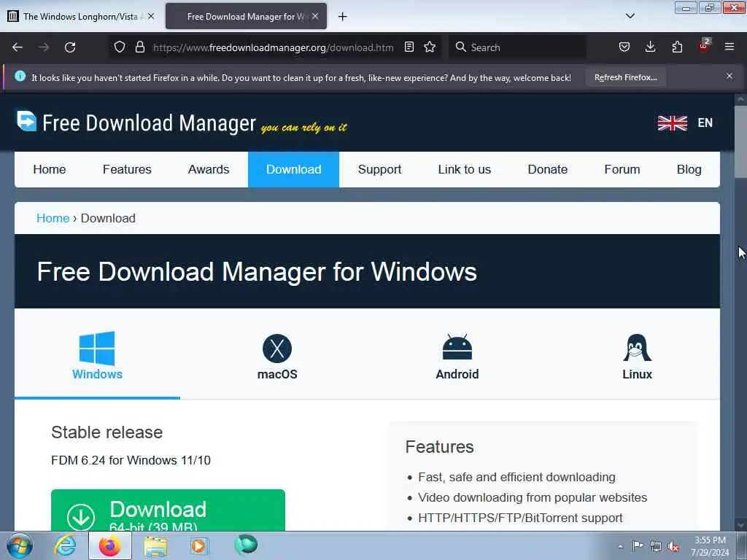Bookmark this page with the star icon
Viewport: 747px width, 560px height.
pyautogui.click(x=430, y=47)
